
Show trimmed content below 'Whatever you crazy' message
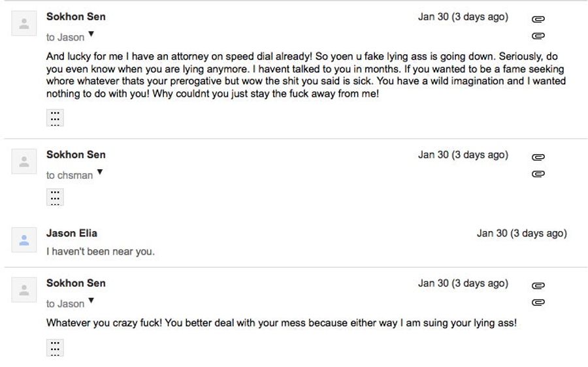55,348
